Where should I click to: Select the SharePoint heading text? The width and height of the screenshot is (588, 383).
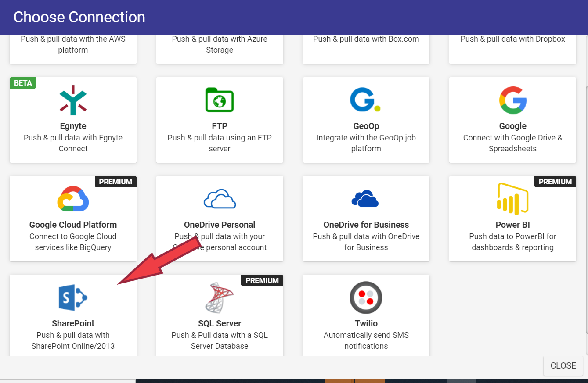point(73,323)
